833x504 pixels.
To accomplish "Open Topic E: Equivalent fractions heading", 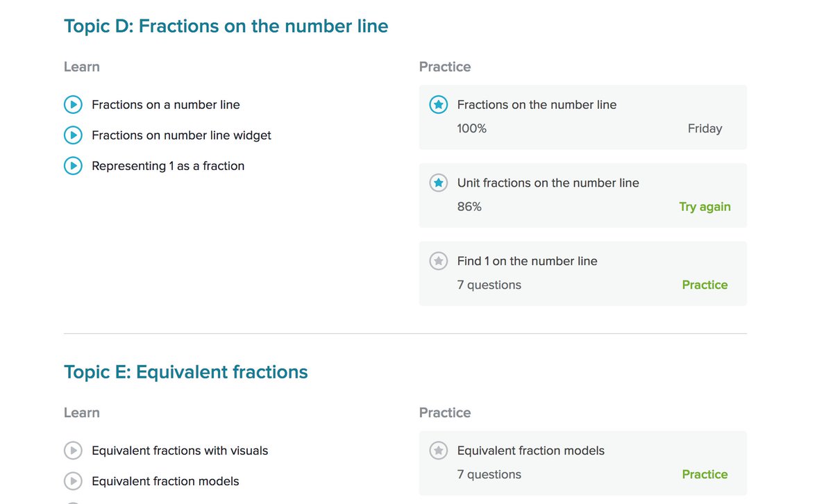I will click(185, 372).
